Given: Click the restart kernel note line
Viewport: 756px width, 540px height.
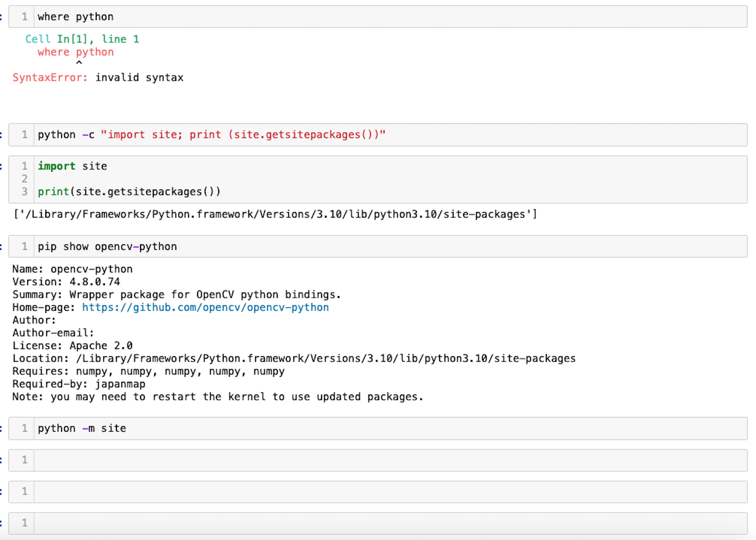Looking at the screenshot, I should (x=217, y=397).
